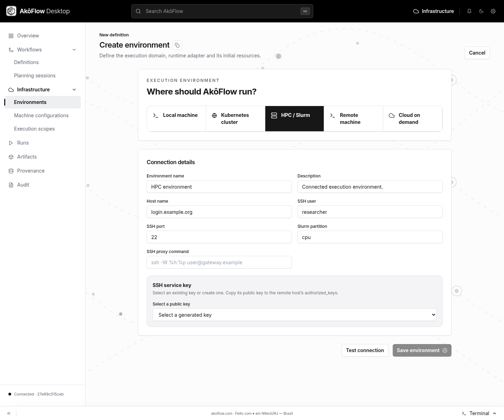Open the notifications bell

tap(469, 11)
